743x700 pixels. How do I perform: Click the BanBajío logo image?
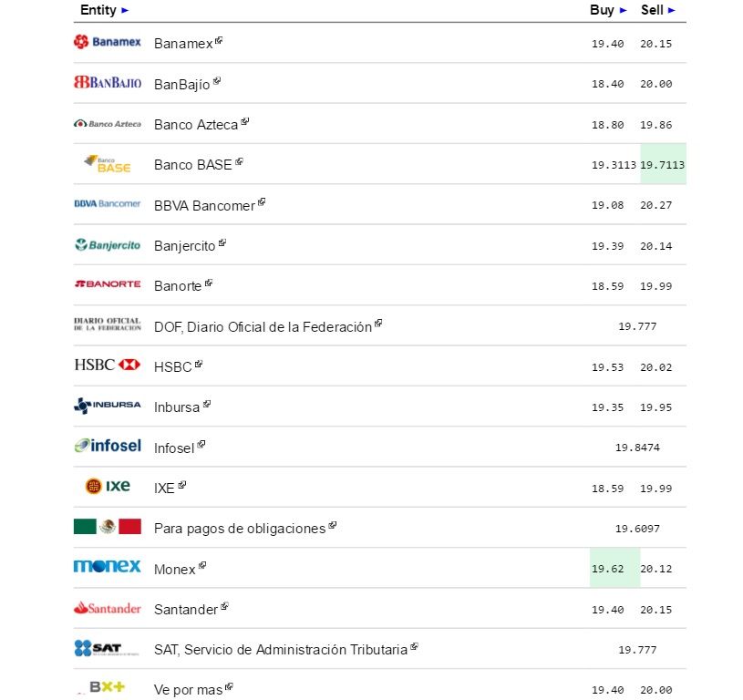[108, 82]
